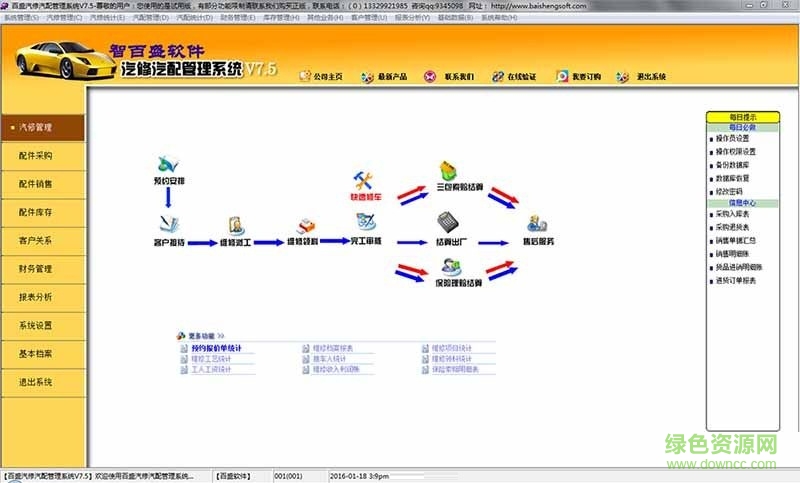Click the 三包索赔结算 icon

coord(448,171)
